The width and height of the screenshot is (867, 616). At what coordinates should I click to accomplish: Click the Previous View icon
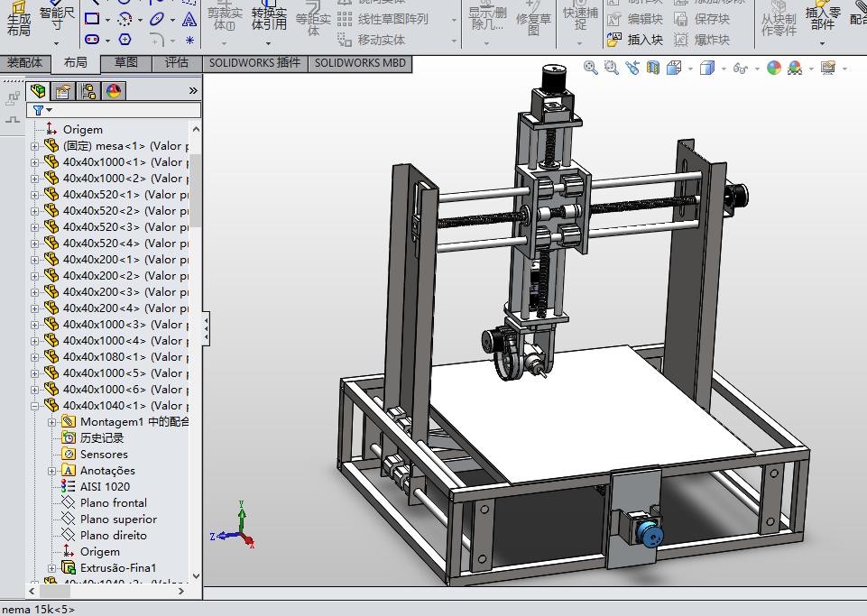pos(632,68)
